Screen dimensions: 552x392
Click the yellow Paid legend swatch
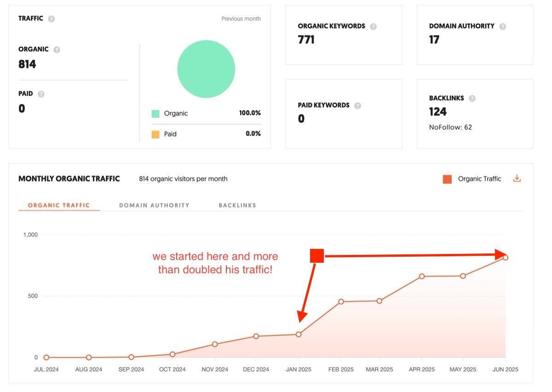[x=155, y=134]
